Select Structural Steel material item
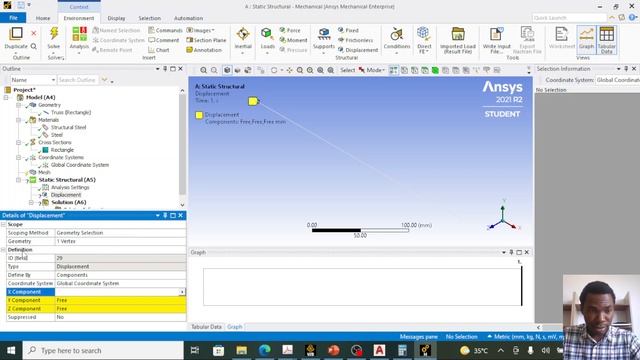This screenshot has height=360, width=640. pyautogui.click(x=68, y=127)
